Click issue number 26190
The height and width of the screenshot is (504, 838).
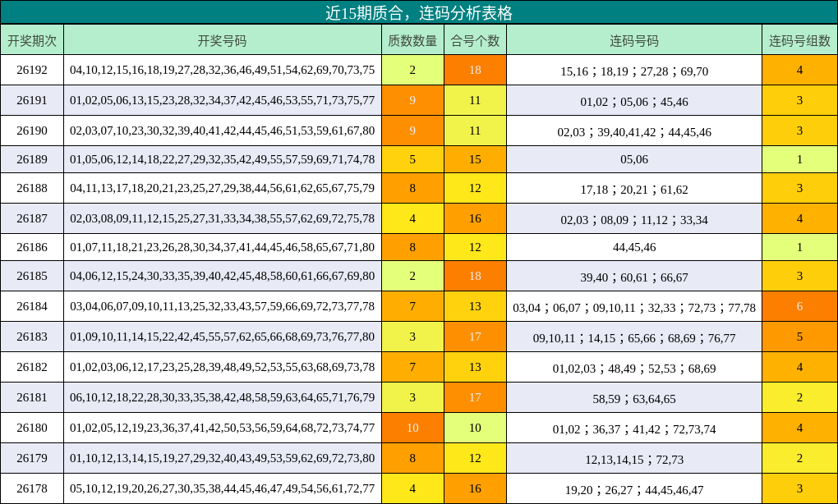(x=32, y=131)
